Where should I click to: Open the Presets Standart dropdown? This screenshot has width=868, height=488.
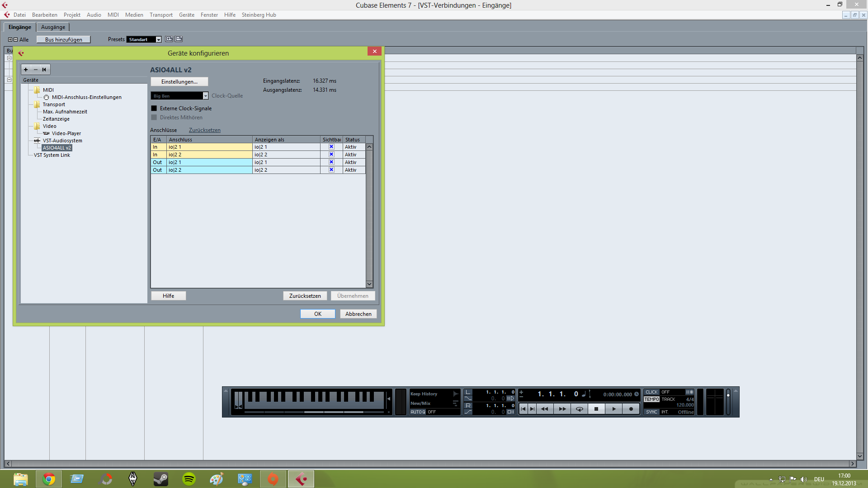pyautogui.click(x=144, y=40)
